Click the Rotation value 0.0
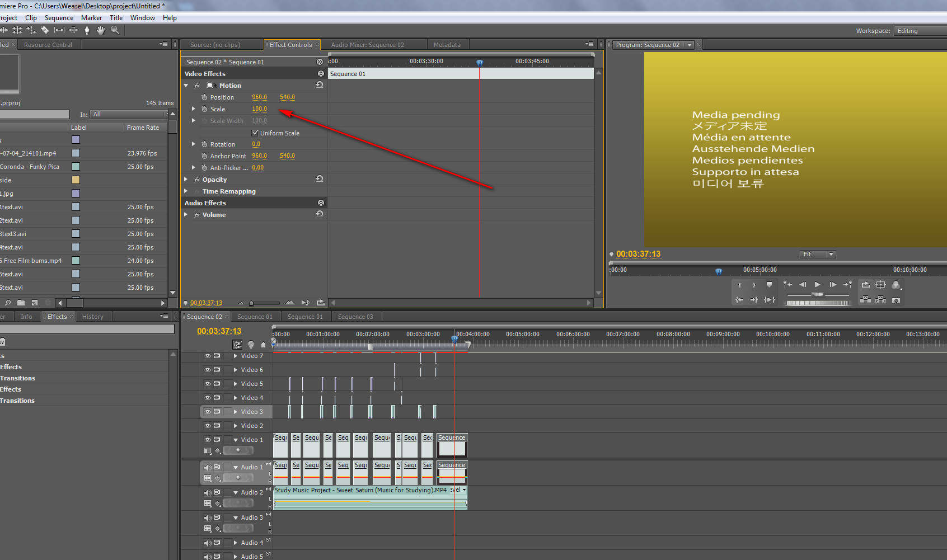 click(256, 144)
